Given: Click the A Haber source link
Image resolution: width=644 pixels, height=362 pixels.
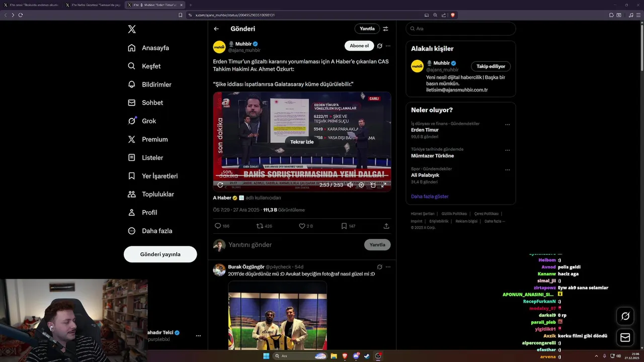Looking at the screenshot, I should [222, 198].
